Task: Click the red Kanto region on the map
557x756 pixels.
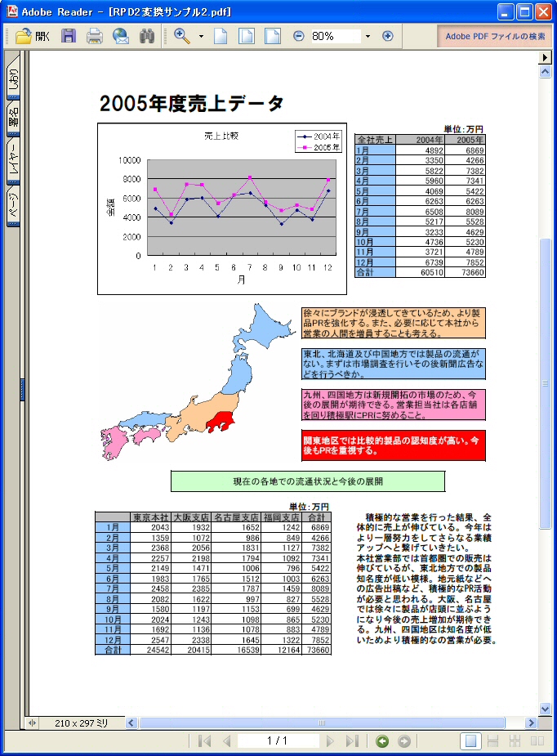Action: (x=221, y=422)
